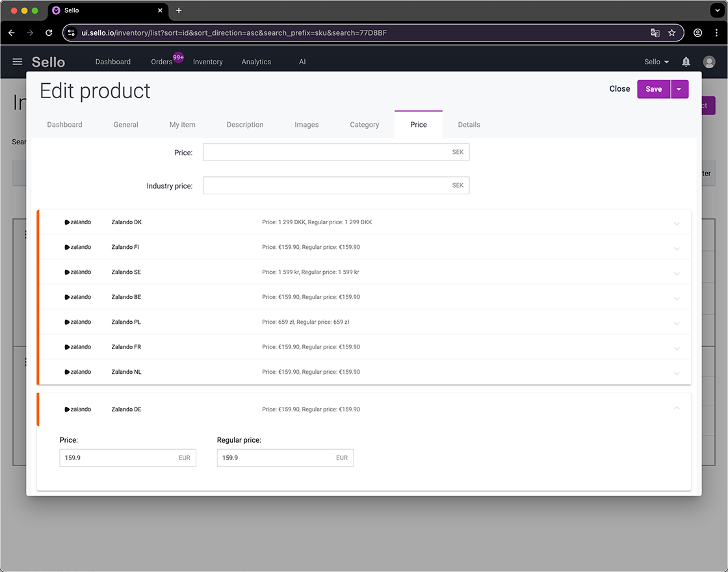The image size is (728, 572).
Task: Open the hamburger navigation menu
Action: click(x=17, y=62)
